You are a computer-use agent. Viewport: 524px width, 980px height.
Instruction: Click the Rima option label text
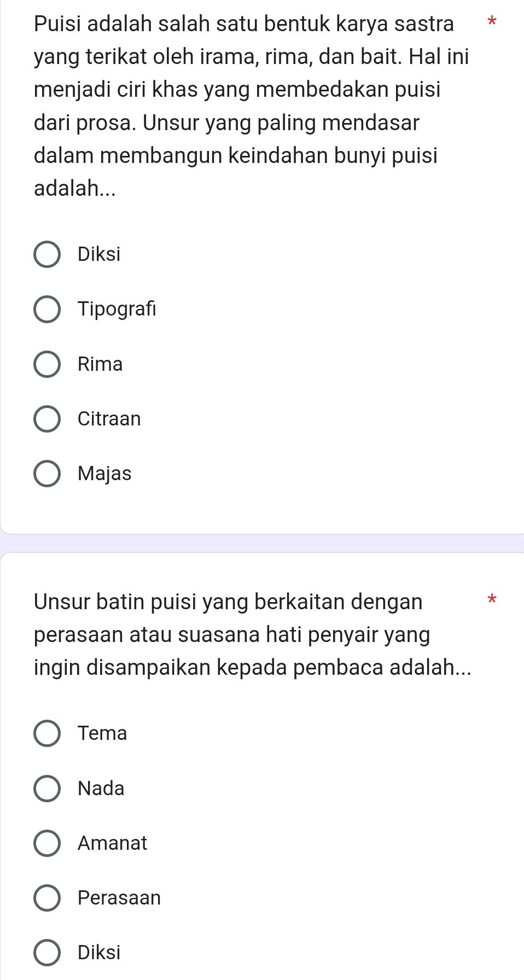pyautogui.click(x=100, y=364)
